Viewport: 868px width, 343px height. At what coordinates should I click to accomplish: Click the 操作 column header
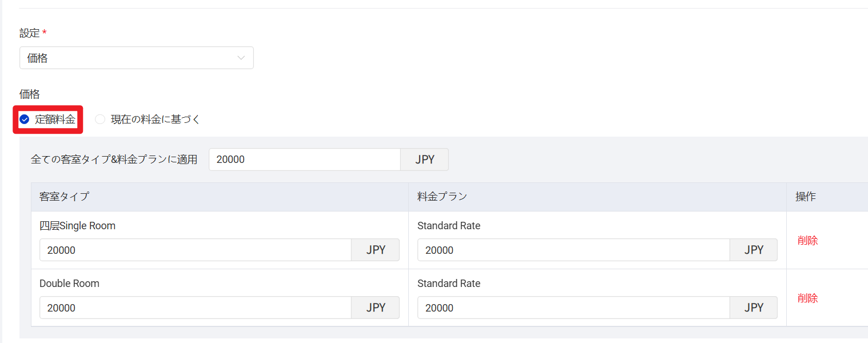point(805,197)
